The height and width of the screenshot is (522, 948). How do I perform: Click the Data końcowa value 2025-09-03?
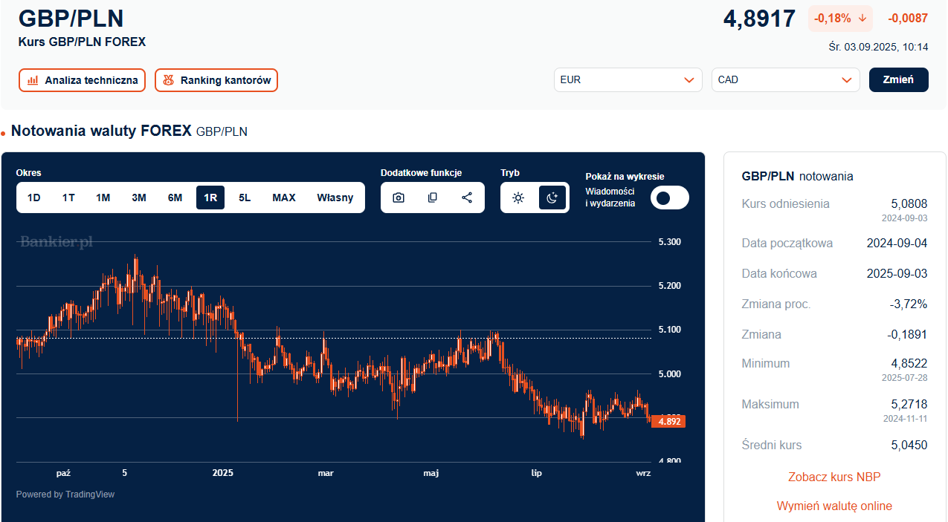[897, 273]
